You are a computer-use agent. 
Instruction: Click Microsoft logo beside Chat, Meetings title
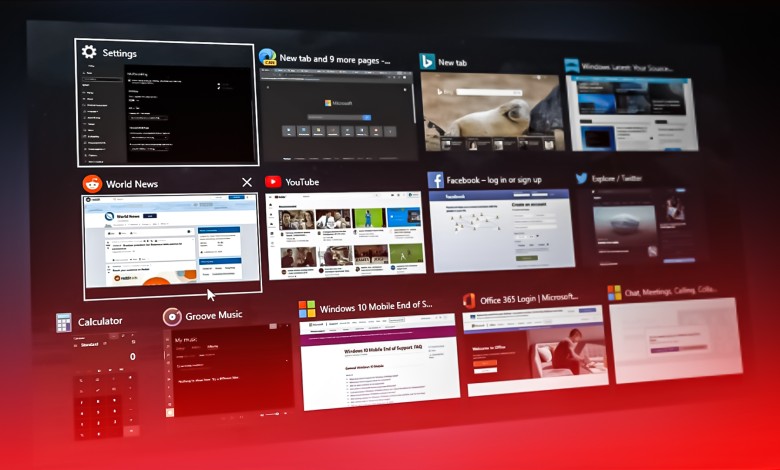click(x=614, y=292)
